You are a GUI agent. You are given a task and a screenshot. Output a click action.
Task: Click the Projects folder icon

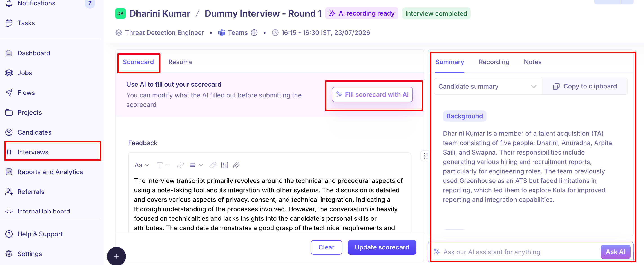9,112
